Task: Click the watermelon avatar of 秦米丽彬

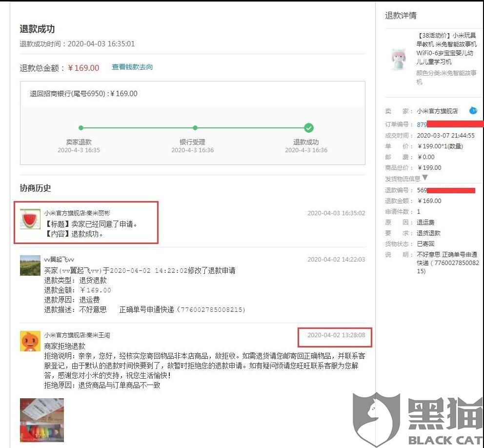Action: [x=30, y=219]
